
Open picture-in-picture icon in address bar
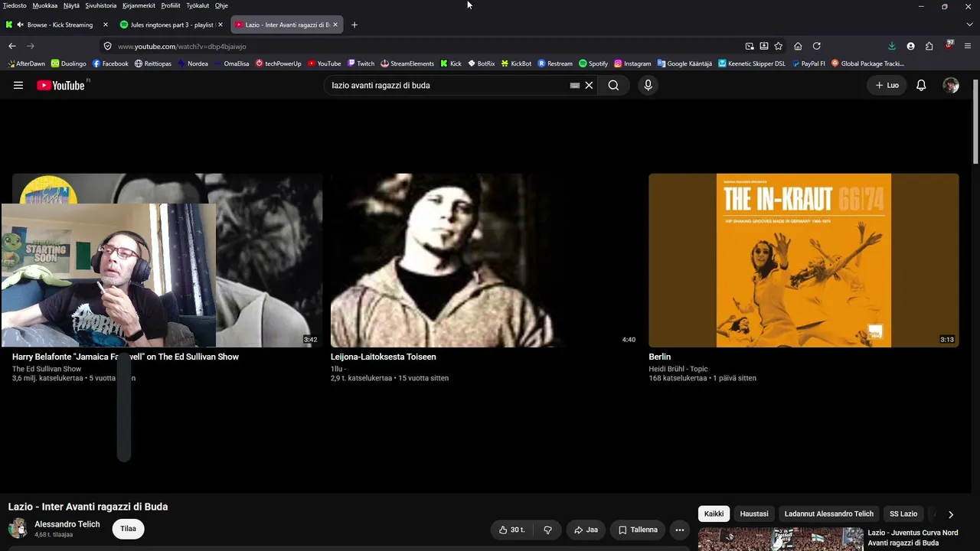(x=750, y=46)
